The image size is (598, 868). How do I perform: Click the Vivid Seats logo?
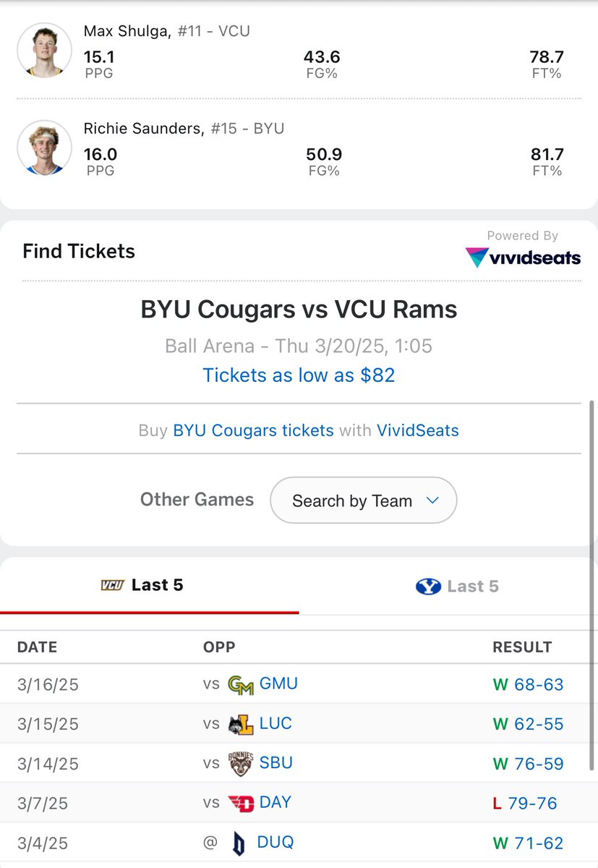click(x=523, y=258)
